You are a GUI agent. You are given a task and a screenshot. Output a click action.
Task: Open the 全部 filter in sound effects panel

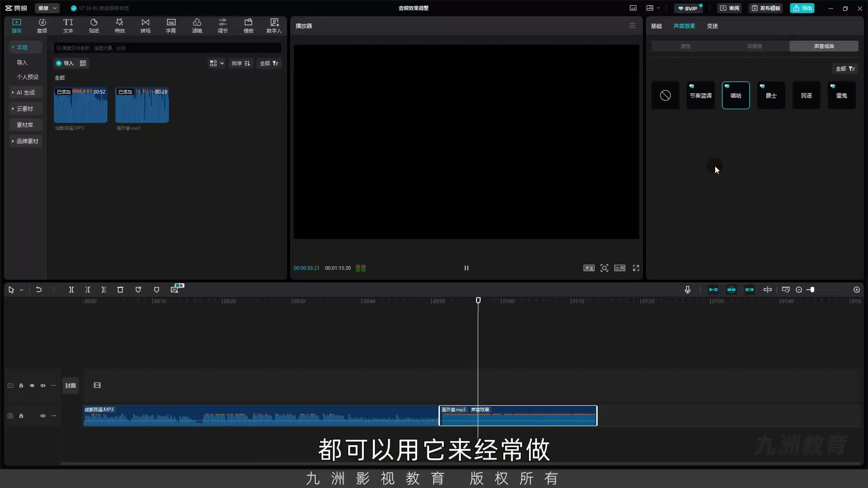(x=845, y=69)
